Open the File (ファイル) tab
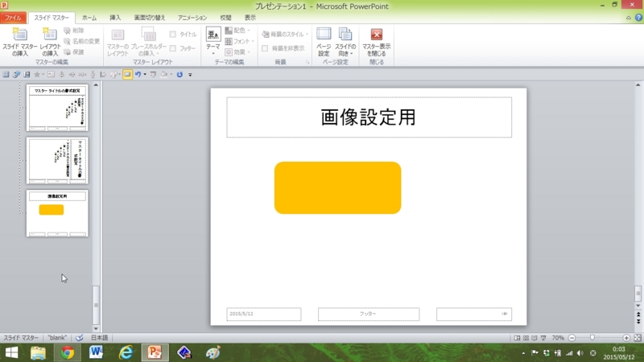The width and height of the screenshot is (644, 362). [x=13, y=18]
